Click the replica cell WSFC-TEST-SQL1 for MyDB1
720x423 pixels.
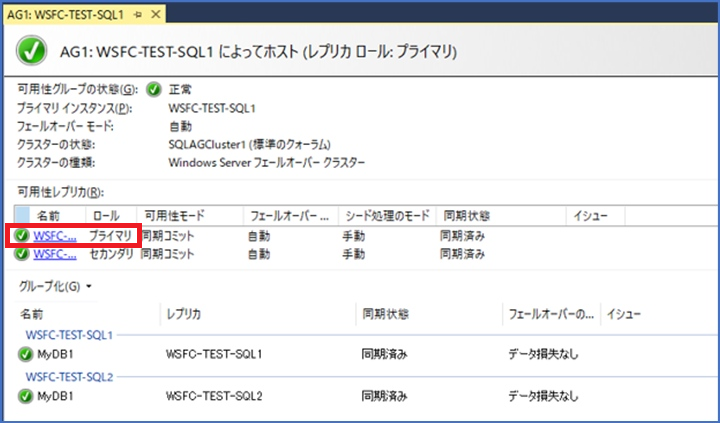(x=214, y=354)
